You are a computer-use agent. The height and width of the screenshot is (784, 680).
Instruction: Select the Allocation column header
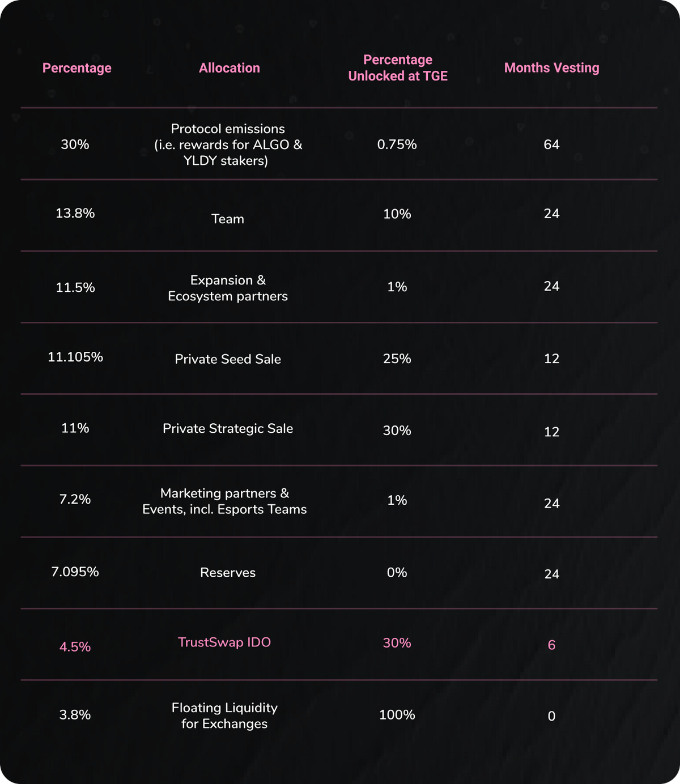click(x=229, y=68)
